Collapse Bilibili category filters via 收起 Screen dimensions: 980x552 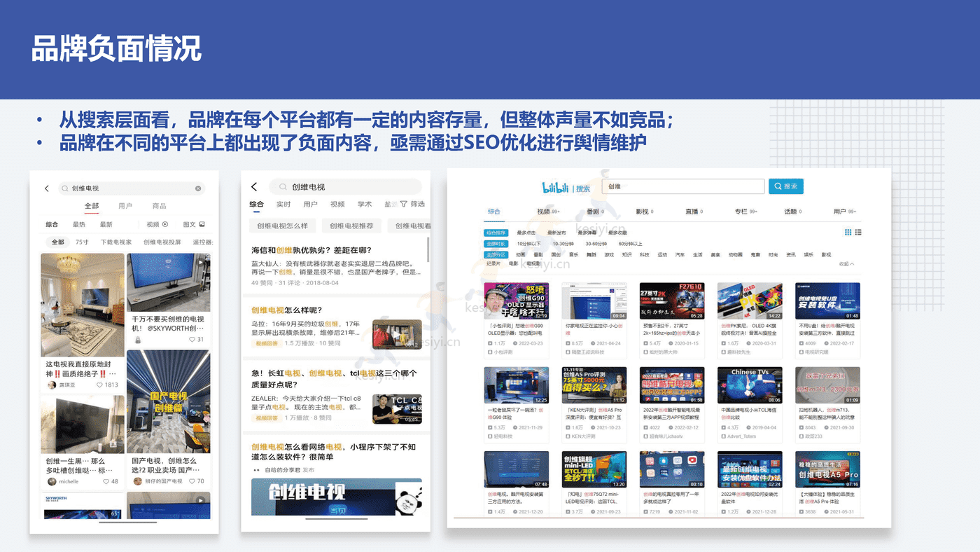pos(846,264)
